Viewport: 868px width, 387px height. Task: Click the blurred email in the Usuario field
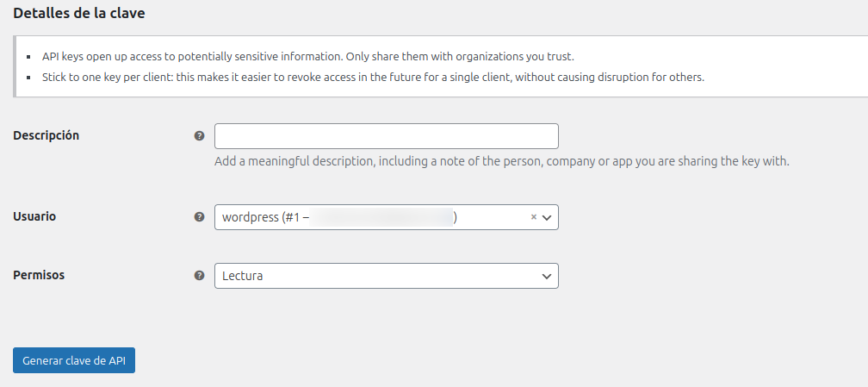(x=382, y=218)
